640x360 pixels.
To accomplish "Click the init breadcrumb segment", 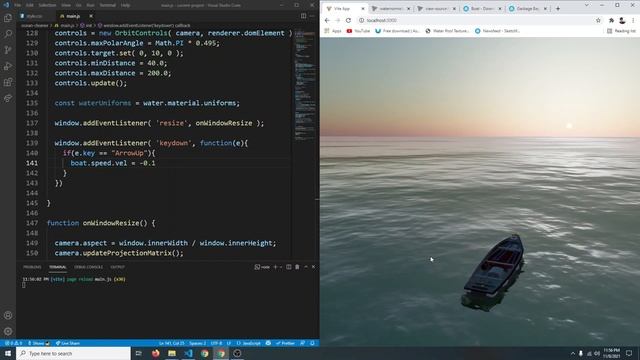I will [86, 25].
